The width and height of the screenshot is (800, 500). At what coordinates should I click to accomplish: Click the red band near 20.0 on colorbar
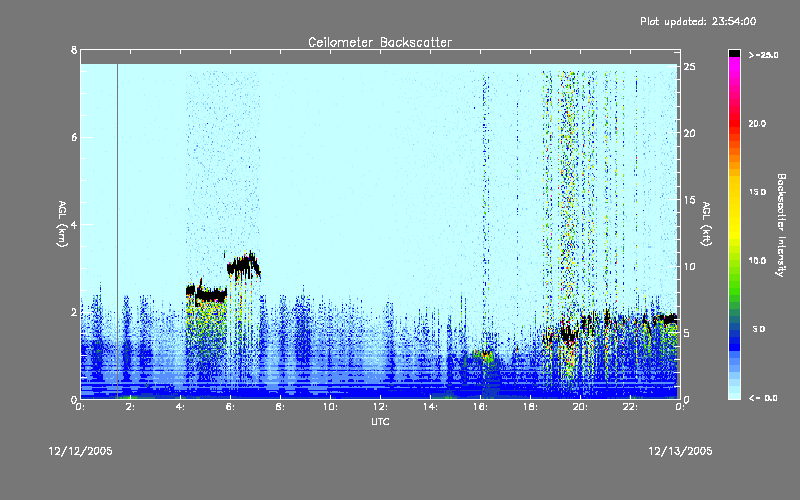click(x=734, y=124)
